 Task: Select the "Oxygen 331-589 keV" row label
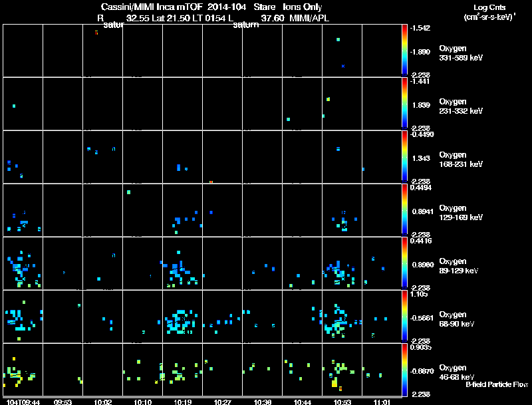coord(461,53)
